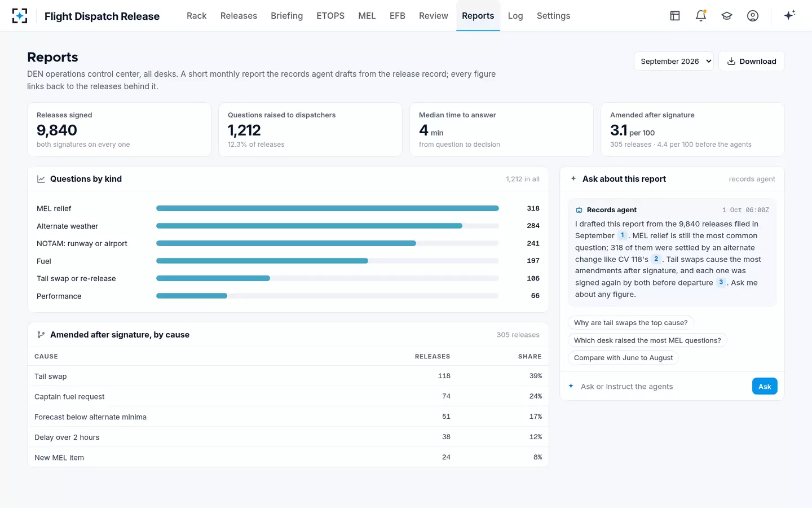This screenshot has width=812, height=508.
Task: Focus the "Ask or instruct the agents" field
Action: (663, 386)
